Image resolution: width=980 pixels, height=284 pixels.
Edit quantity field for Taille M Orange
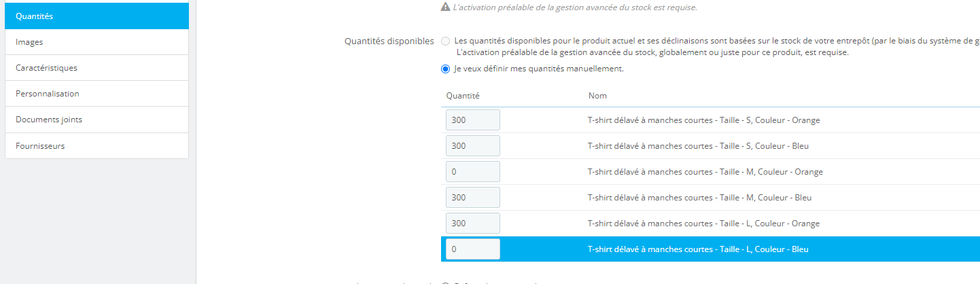pos(472,172)
